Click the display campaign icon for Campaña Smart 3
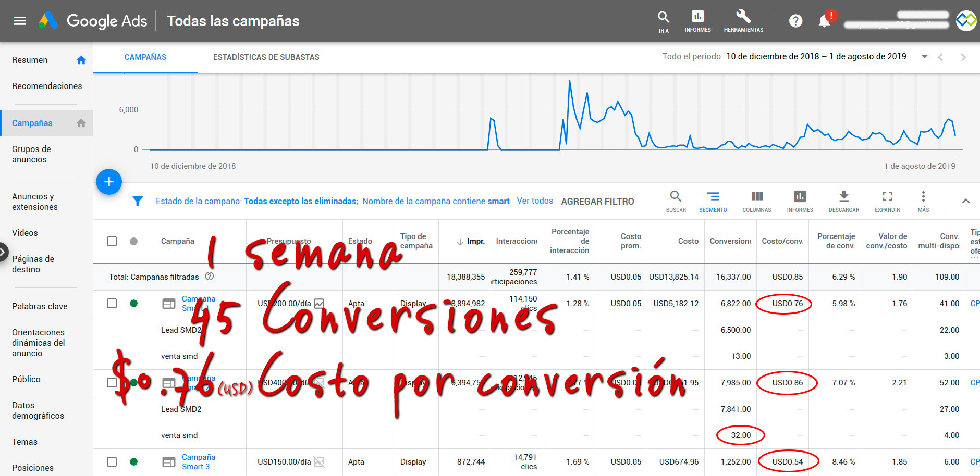The width and height of the screenshot is (980, 476). [x=169, y=462]
